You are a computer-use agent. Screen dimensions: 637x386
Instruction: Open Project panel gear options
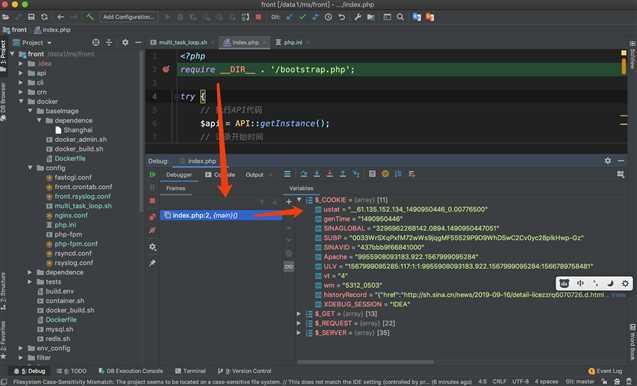125,42
